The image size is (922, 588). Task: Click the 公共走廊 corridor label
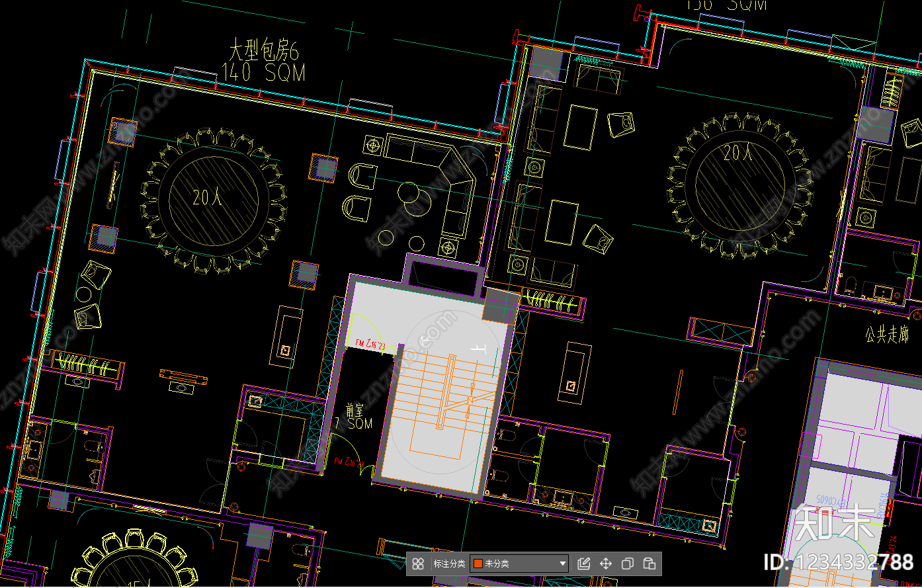887,335
